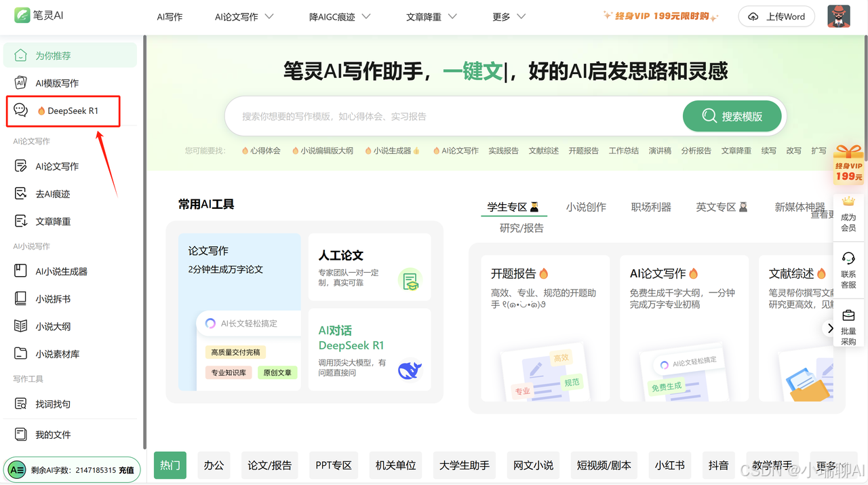The height and width of the screenshot is (485, 868).
Task: Click the 我的文件 sidebar icon
Action: coord(21,434)
